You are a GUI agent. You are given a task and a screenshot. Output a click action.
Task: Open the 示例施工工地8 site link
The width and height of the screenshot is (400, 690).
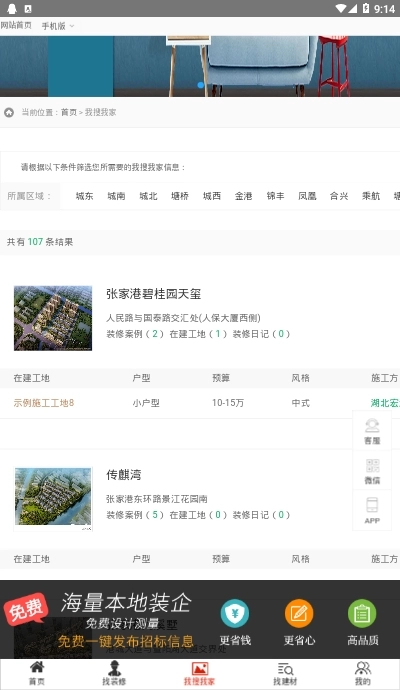(44, 403)
